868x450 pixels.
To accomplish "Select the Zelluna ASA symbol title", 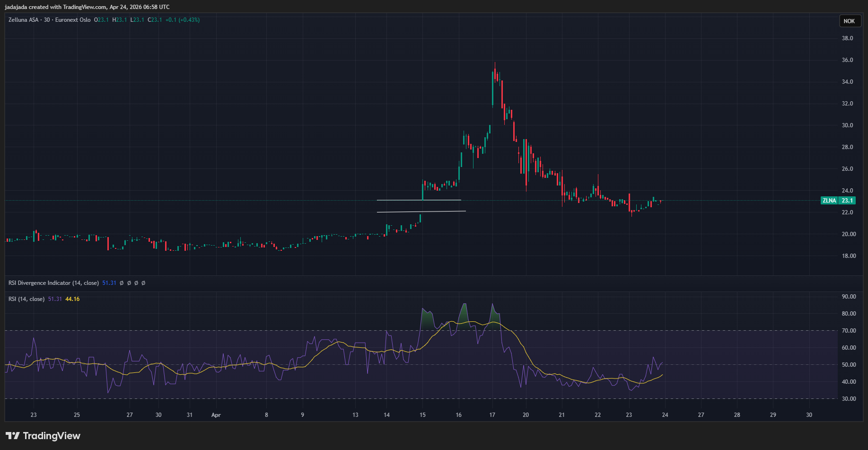I will tap(24, 20).
